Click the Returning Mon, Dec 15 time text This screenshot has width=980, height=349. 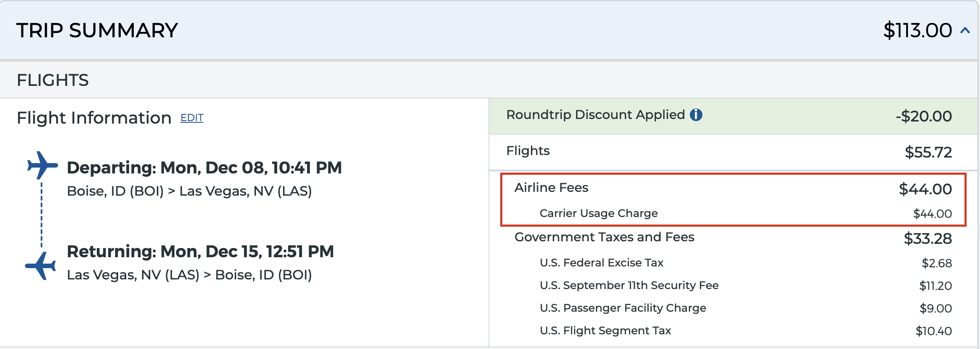pos(200,251)
